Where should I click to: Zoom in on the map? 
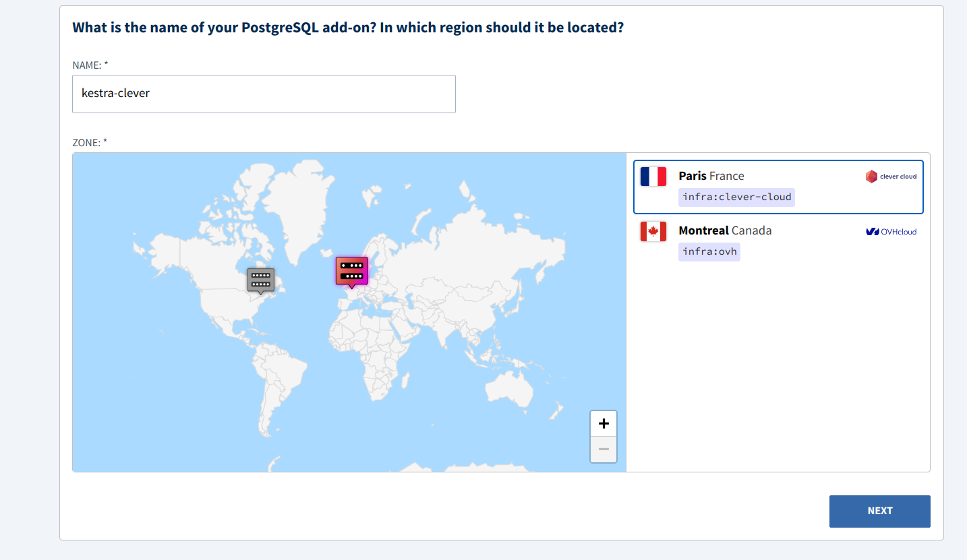click(x=603, y=424)
